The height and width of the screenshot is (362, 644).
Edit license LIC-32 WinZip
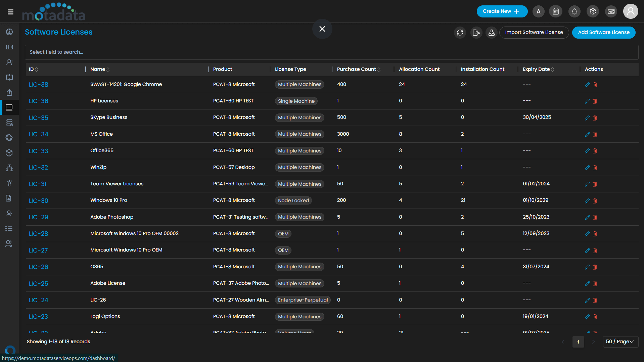coord(587,168)
